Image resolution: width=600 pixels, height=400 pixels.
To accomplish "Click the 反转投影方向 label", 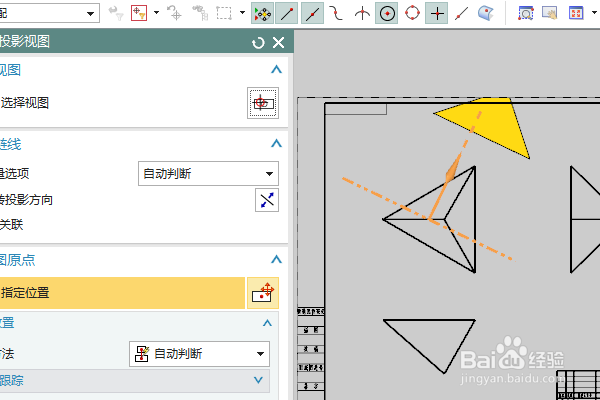I will tap(26, 200).
